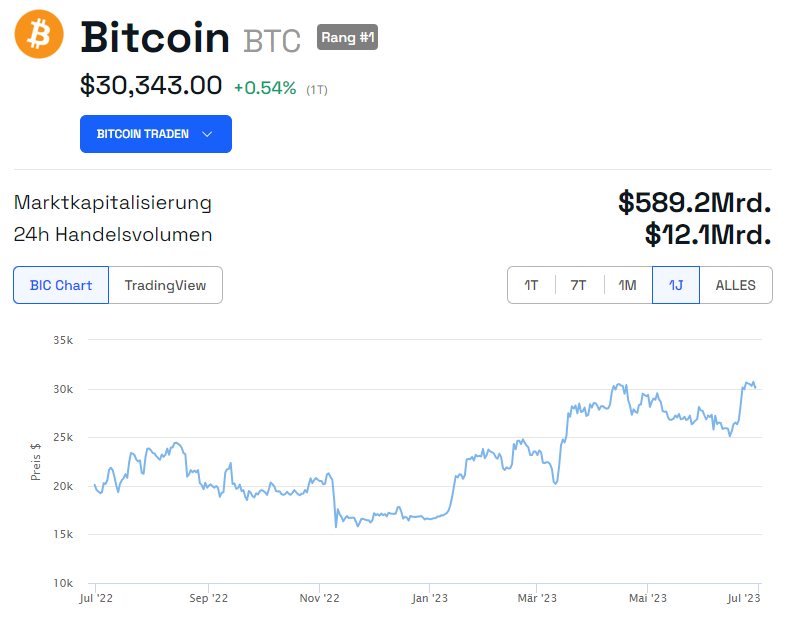Click the +0.54% daily change indicator
This screenshot has height=621, width=792.
point(265,88)
